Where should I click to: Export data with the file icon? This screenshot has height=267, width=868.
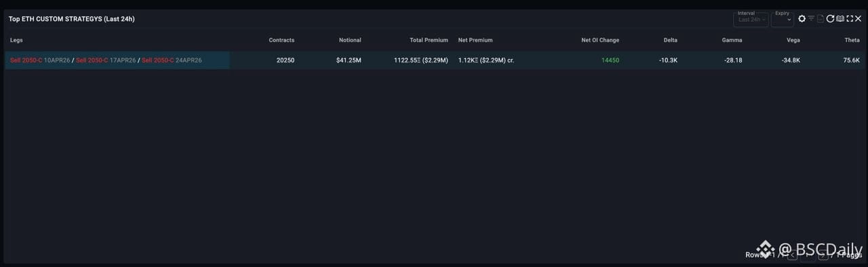pyautogui.click(x=821, y=19)
